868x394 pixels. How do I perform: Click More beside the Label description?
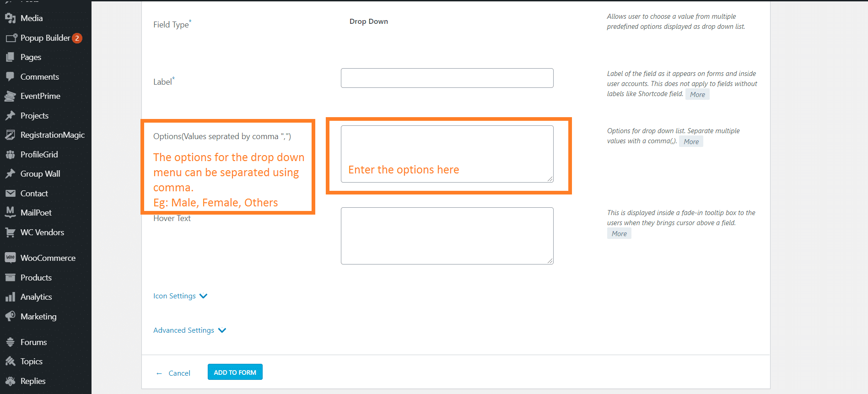pos(697,95)
